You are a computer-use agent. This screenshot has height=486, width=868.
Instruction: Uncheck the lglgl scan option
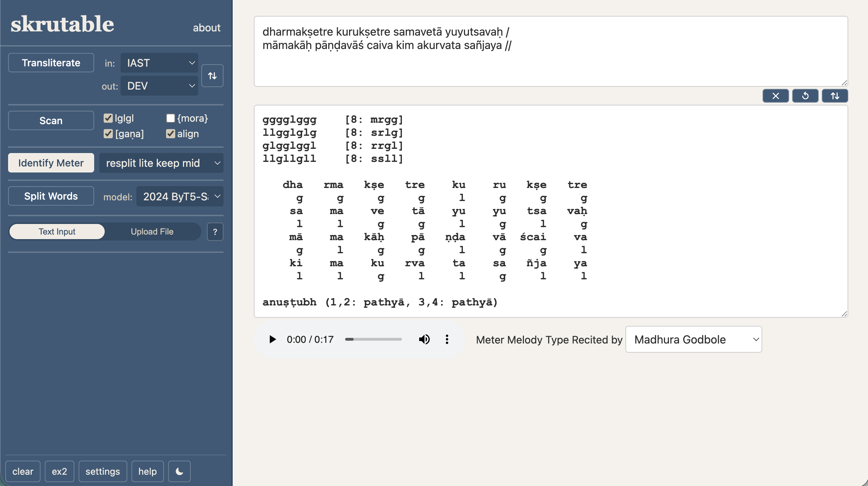click(108, 118)
